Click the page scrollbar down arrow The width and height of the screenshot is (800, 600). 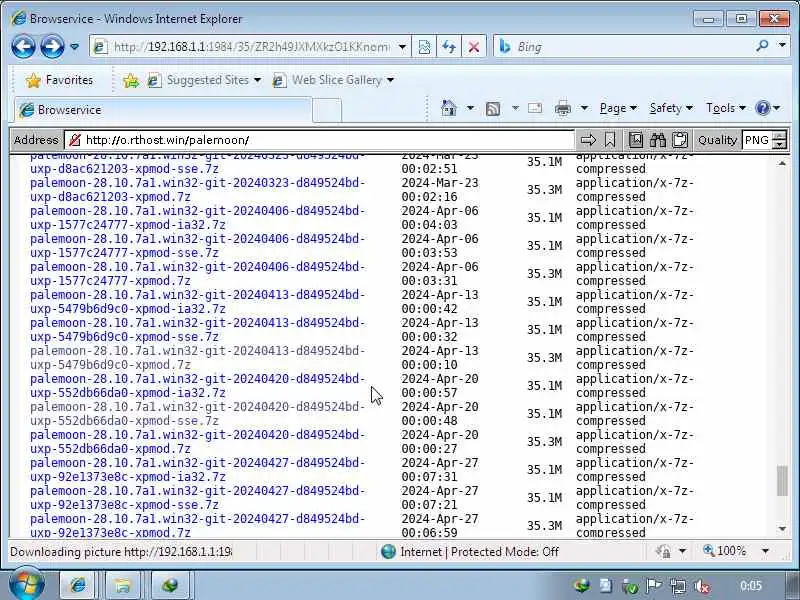tap(782, 529)
